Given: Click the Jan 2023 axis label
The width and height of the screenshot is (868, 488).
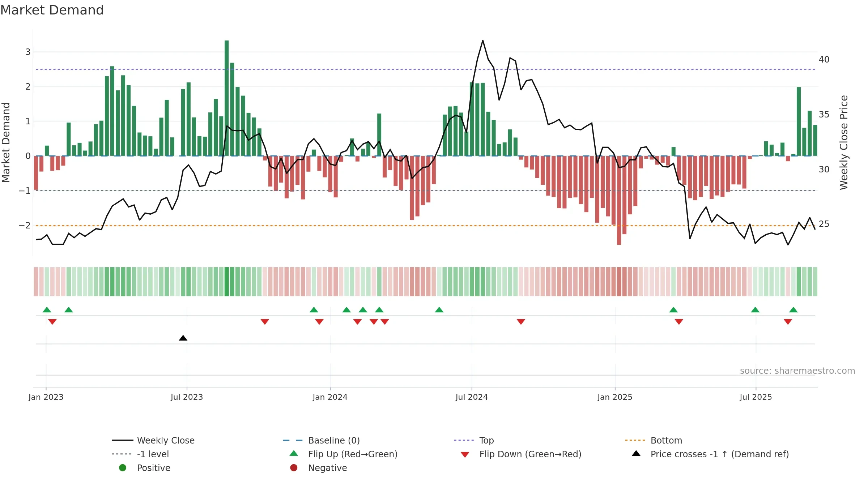Looking at the screenshot, I should point(46,397).
